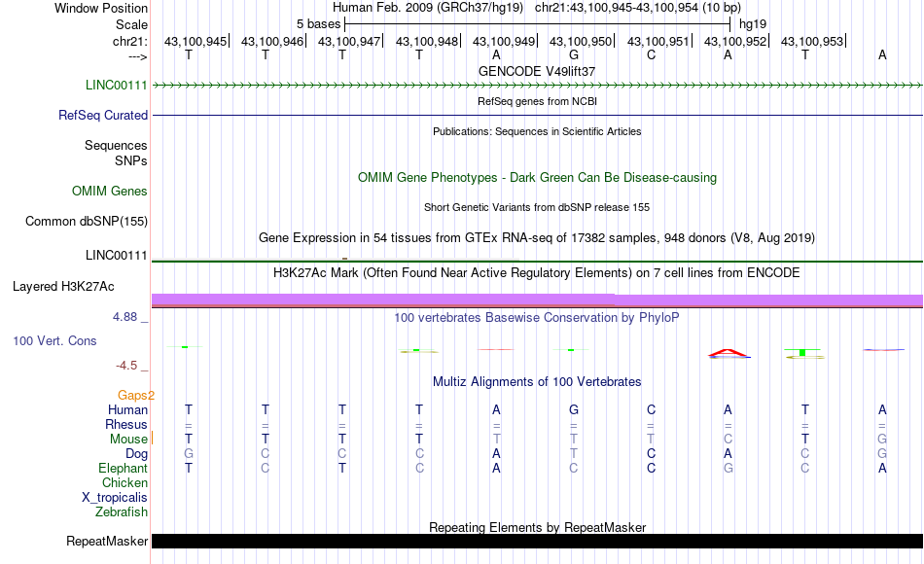Image resolution: width=924 pixels, height=564 pixels.
Task: Click the 4.88 upper scale value
Action: click(x=124, y=316)
